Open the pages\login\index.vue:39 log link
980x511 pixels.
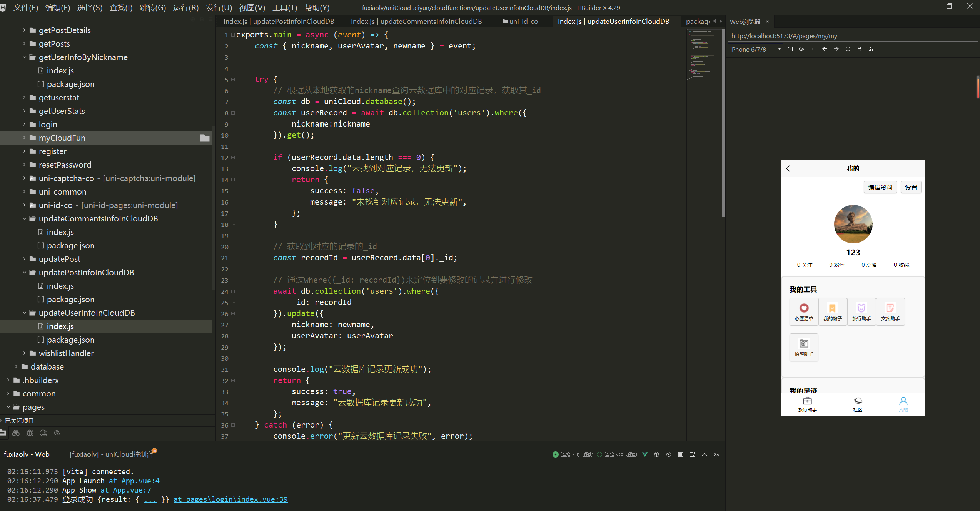coord(230,499)
